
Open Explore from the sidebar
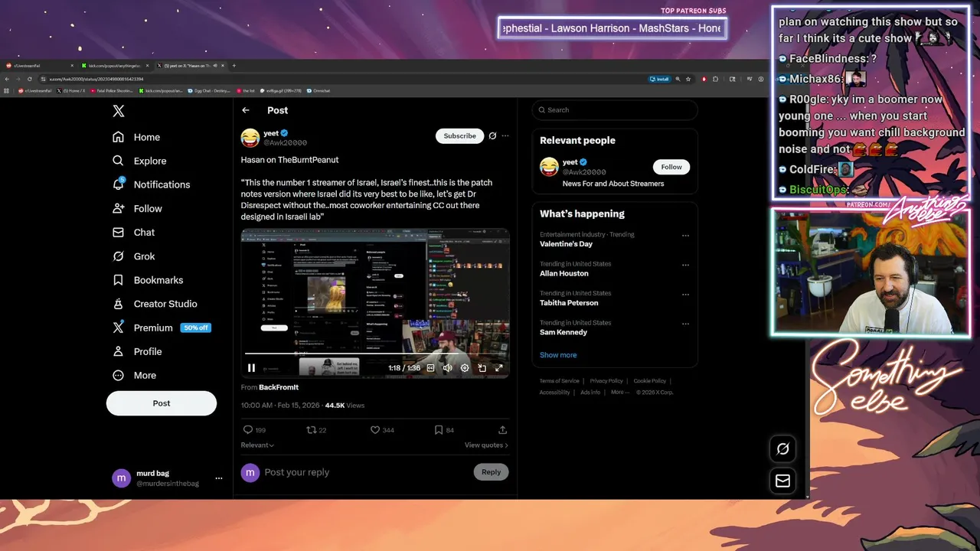coord(139,161)
